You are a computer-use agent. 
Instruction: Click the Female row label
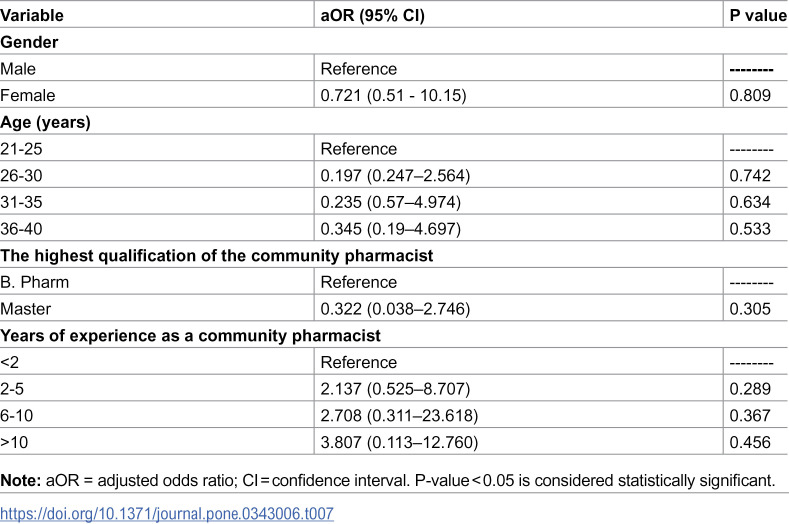pos(28,95)
